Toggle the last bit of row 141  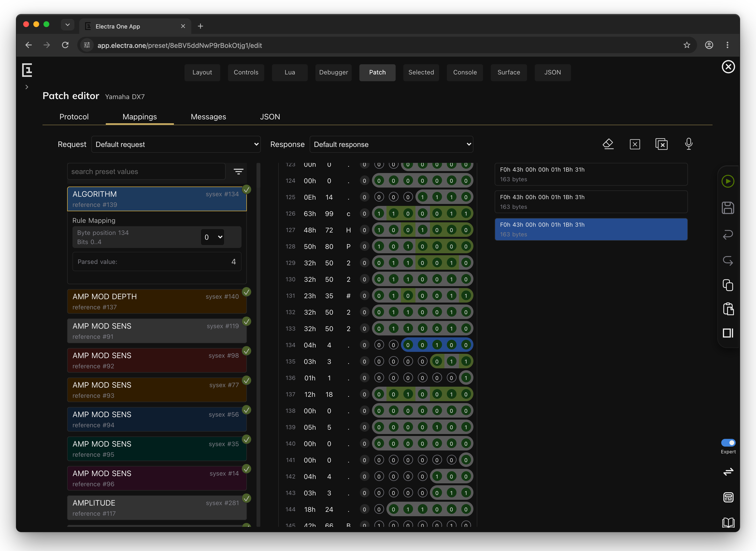pos(466,460)
